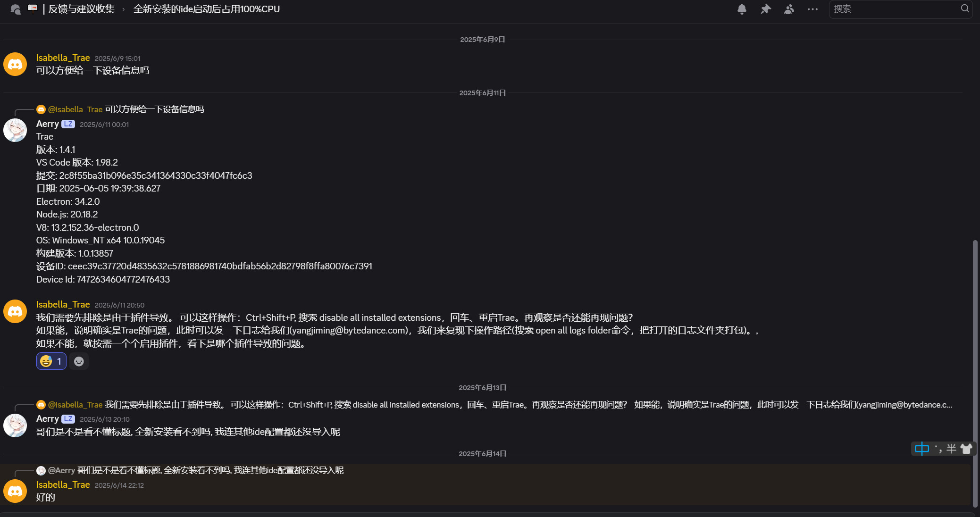Click the LZ tag beside Aerry at 20:10

tap(68, 419)
